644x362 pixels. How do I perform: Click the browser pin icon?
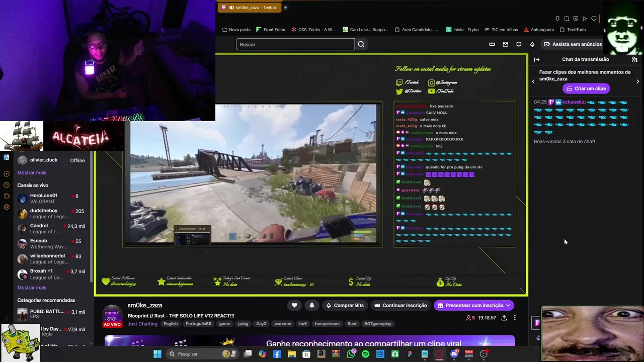pos(557,19)
